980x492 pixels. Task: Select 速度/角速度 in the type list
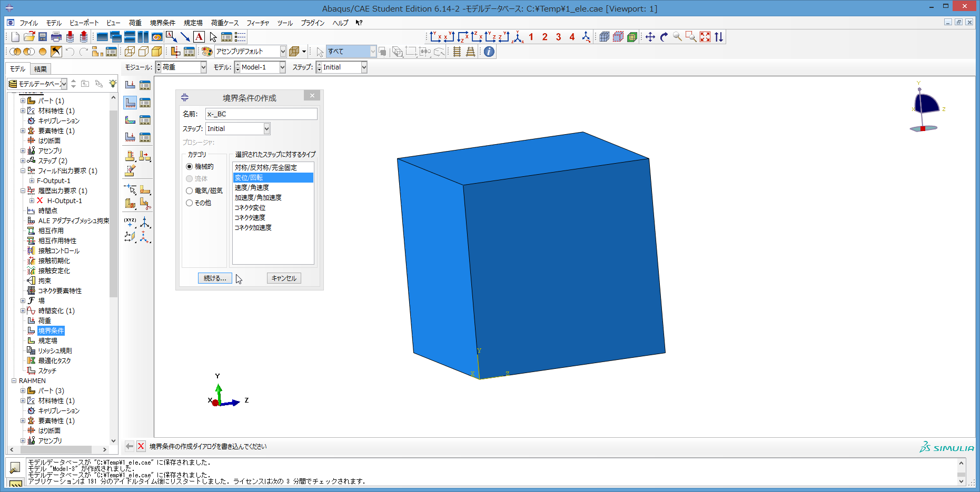pos(273,187)
